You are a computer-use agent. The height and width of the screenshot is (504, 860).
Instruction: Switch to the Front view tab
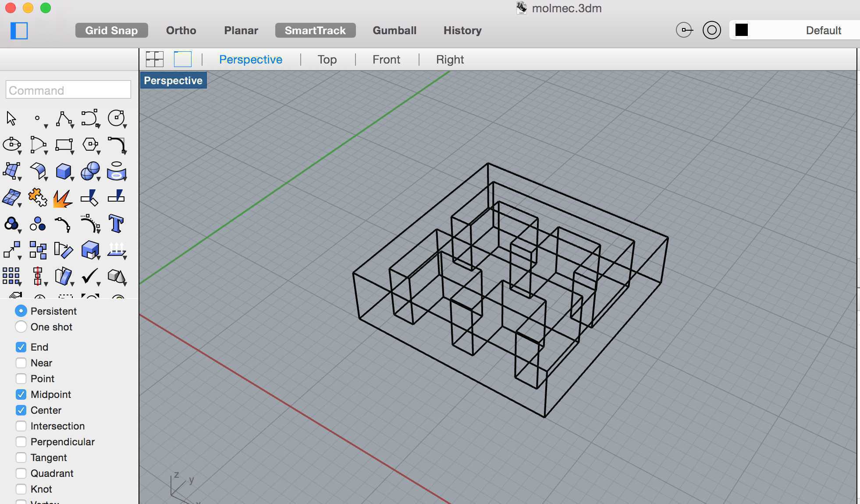pos(386,60)
